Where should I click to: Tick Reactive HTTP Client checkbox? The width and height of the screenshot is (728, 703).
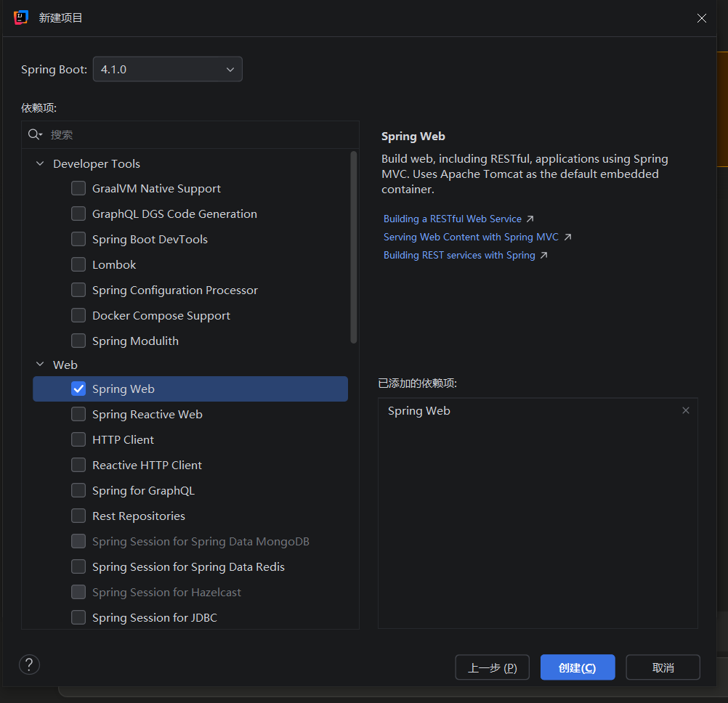(x=78, y=465)
